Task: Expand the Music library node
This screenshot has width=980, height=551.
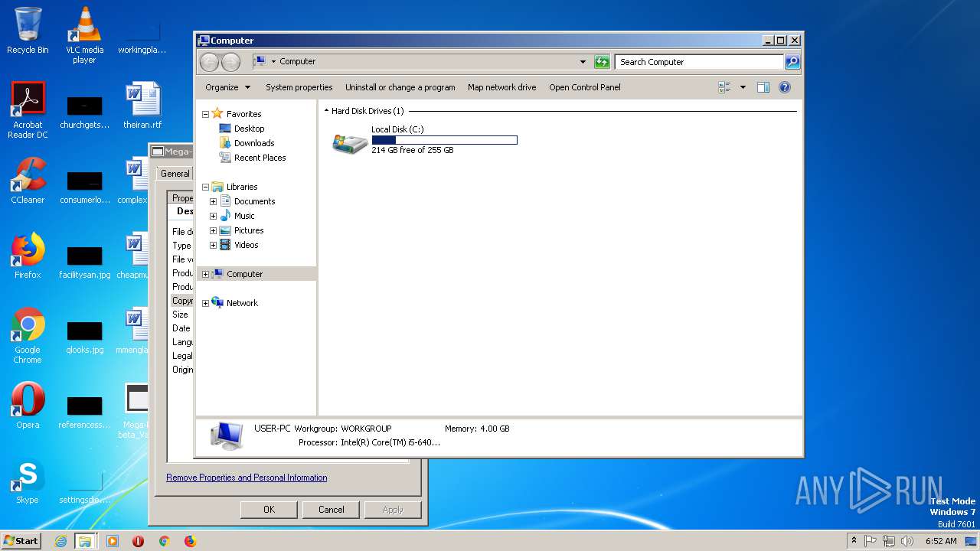Action: point(213,216)
